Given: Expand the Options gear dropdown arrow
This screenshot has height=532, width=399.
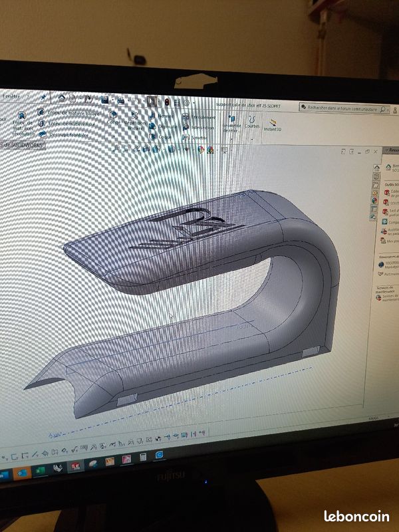Looking at the screenshot, I should pos(194,103).
